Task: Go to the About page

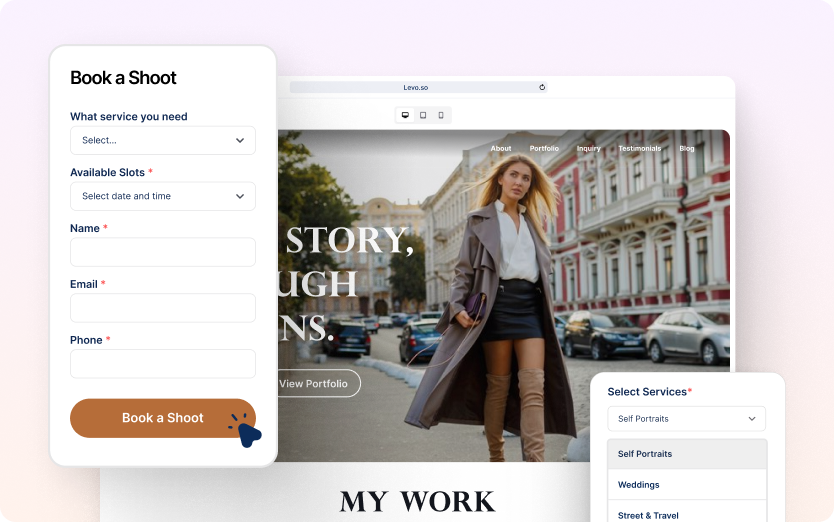Action: tap(500, 148)
